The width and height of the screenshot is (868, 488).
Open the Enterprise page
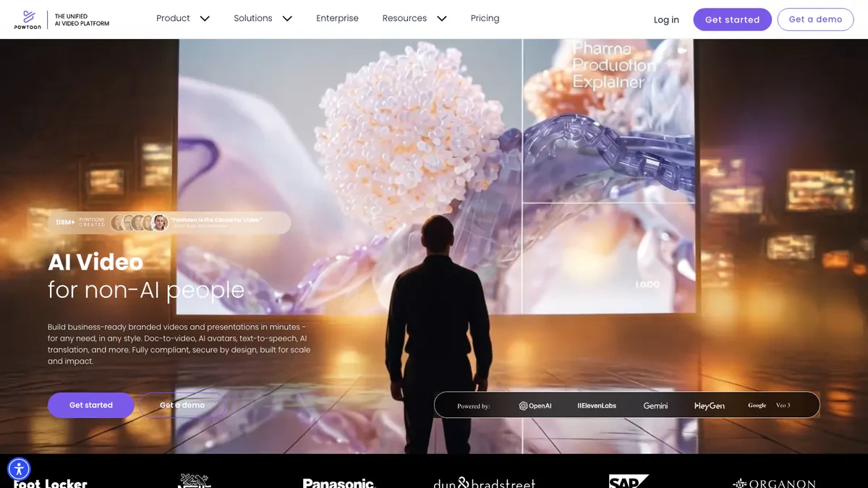pyautogui.click(x=337, y=18)
